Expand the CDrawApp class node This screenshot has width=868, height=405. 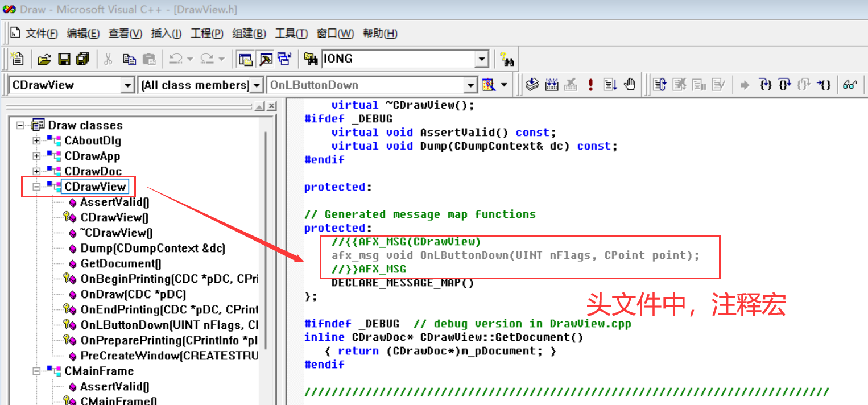(x=37, y=156)
